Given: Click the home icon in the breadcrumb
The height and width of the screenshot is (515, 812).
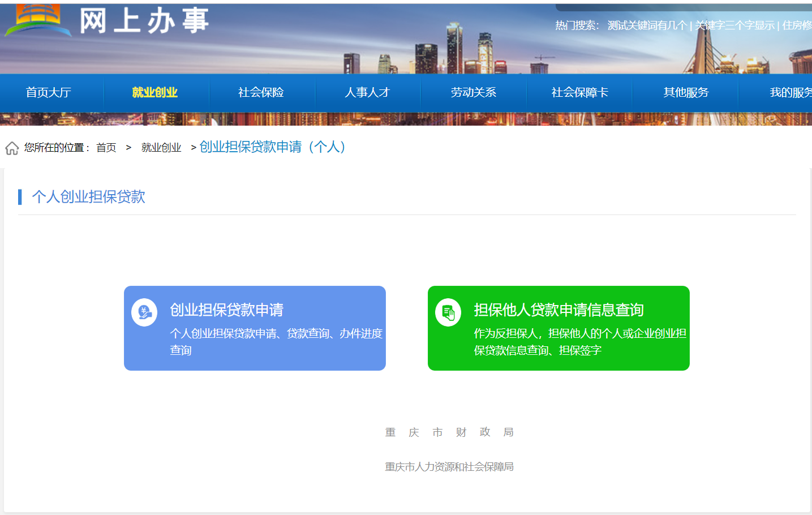Looking at the screenshot, I should tap(12, 148).
